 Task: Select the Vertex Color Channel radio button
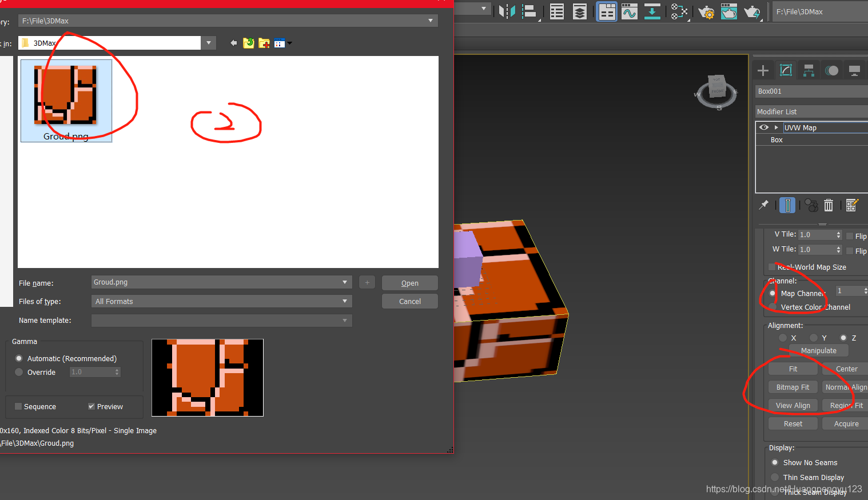(773, 307)
